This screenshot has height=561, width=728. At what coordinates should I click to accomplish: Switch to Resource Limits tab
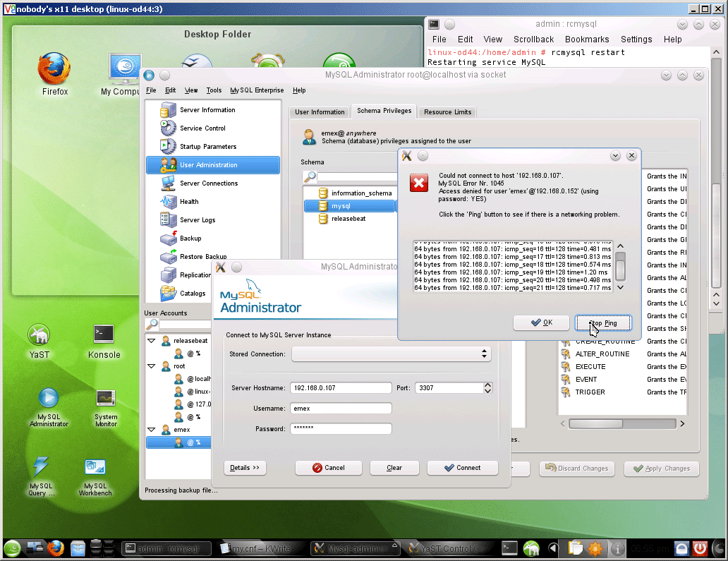(447, 112)
